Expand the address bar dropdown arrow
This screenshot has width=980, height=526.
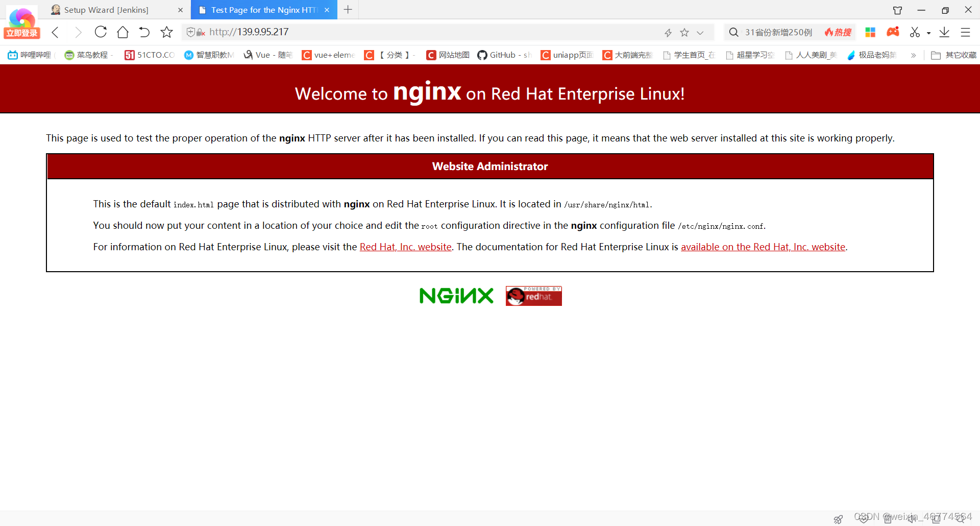700,33
